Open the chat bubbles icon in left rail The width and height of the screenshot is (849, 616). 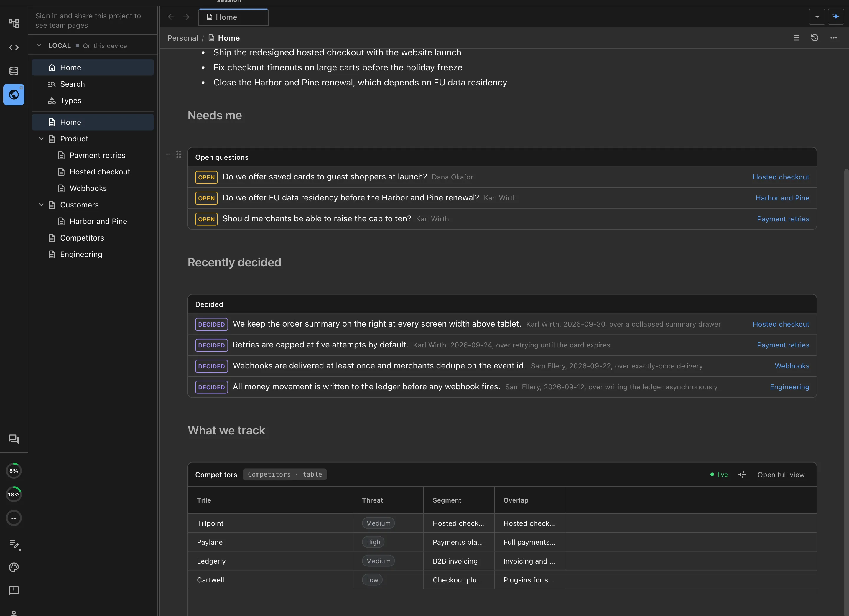[14, 439]
